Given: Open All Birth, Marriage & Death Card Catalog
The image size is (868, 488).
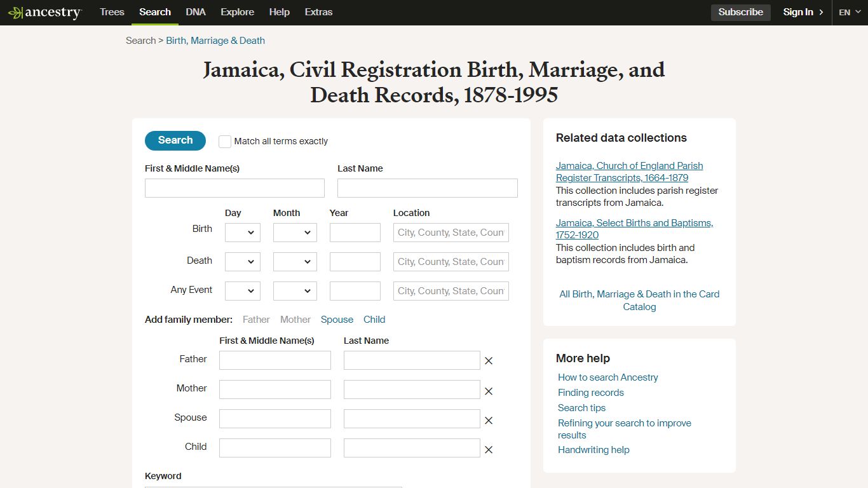Looking at the screenshot, I should pos(639,301).
